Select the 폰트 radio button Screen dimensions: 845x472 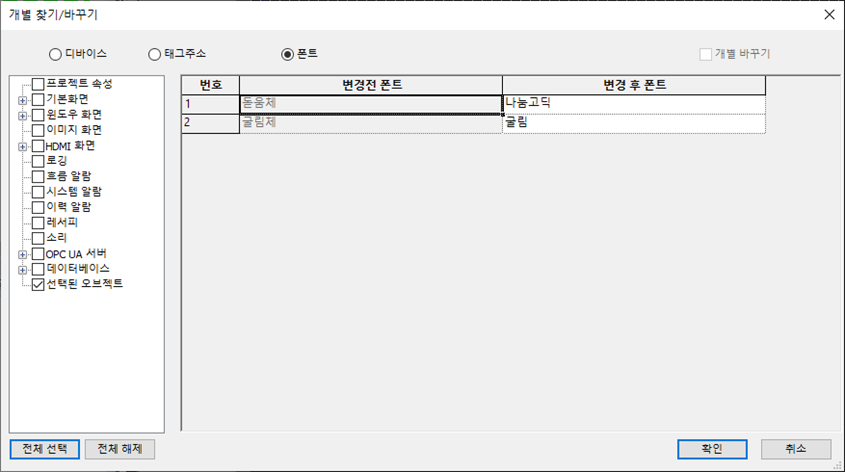(287, 54)
